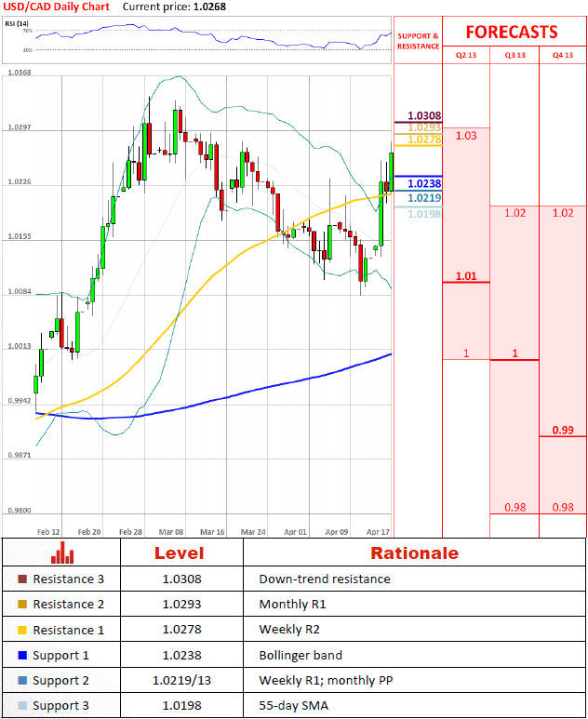
Task: Click the table level cell 1.0219/13
Action: click(181, 681)
